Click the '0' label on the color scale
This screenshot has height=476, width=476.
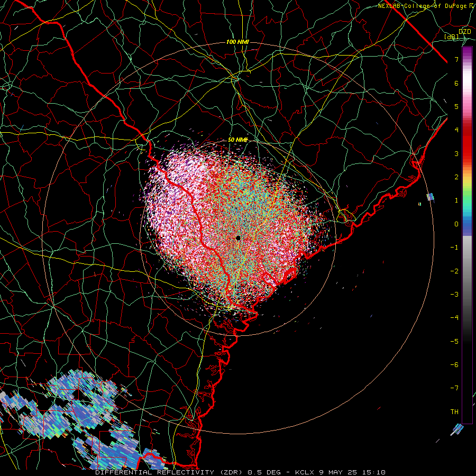pos(456,224)
